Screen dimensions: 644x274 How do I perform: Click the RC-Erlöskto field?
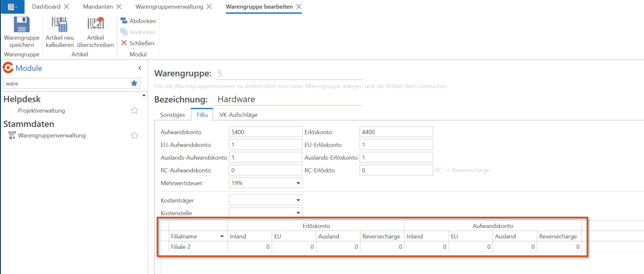click(396, 170)
